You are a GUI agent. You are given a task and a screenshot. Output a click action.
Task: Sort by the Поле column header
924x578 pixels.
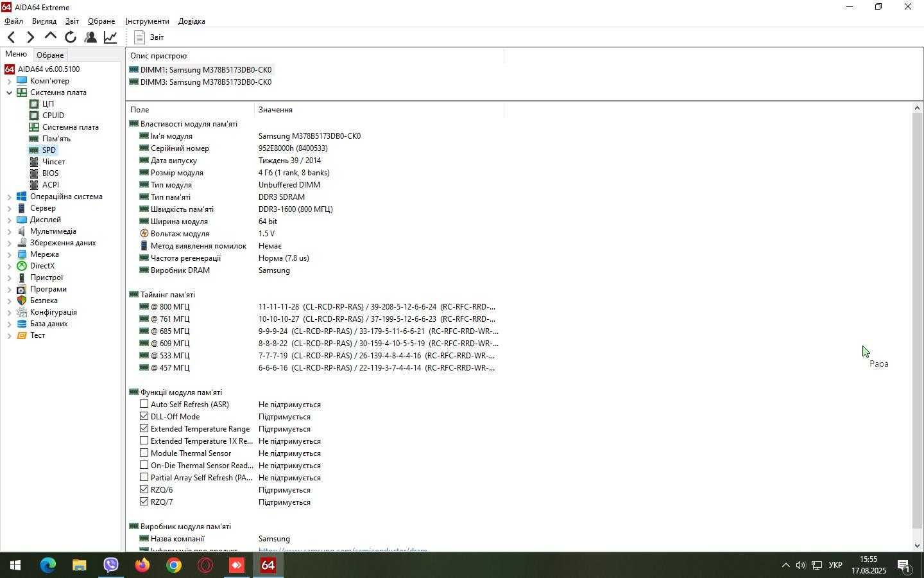191,110
